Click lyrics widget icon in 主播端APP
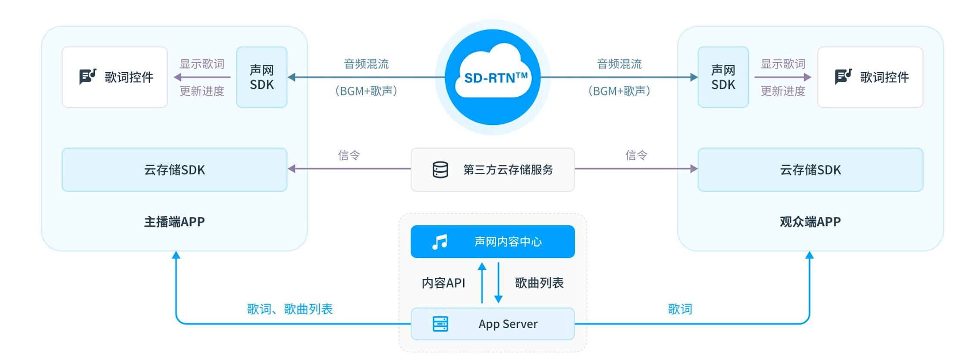 [x=88, y=76]
